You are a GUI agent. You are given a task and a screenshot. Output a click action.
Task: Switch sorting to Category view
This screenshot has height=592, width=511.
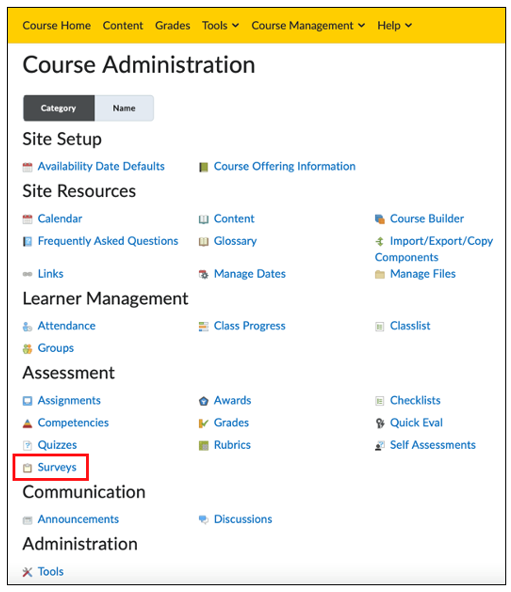pyautogui.click(x=59, y=108)
